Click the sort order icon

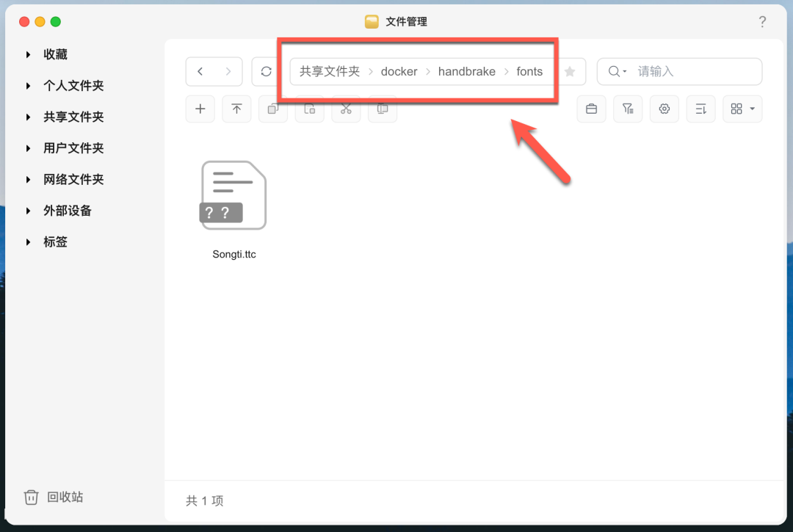tap(700, 109)
